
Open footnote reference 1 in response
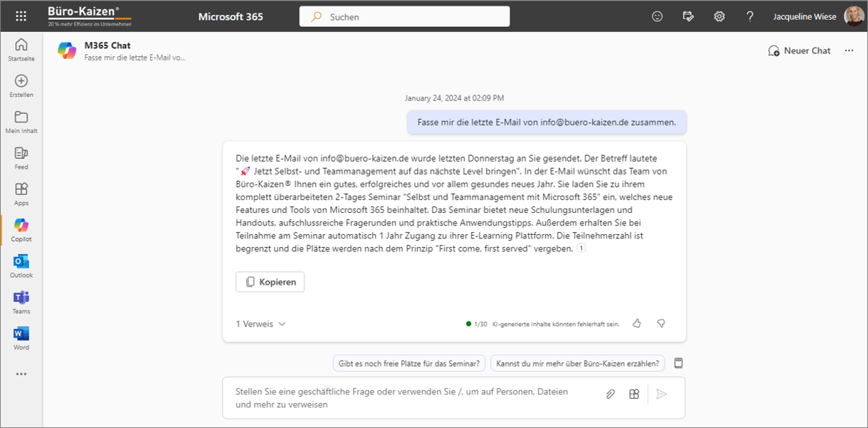tap(581, 249)
